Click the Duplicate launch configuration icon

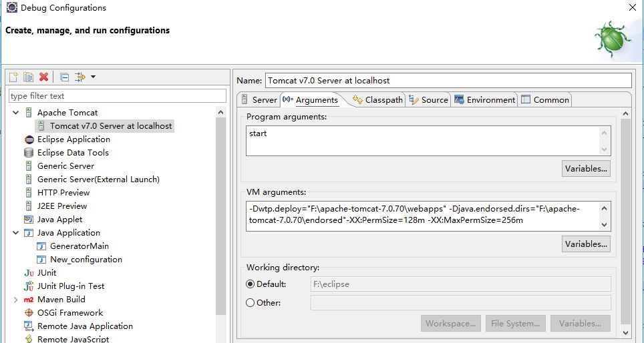click(x=28, y=77)
